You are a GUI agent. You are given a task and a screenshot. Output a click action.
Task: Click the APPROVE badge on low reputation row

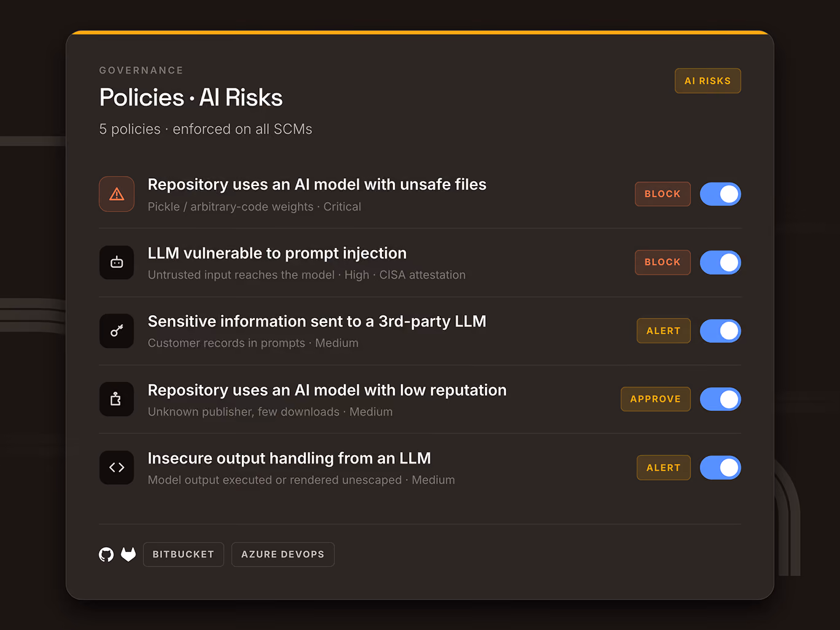[656, 399]
